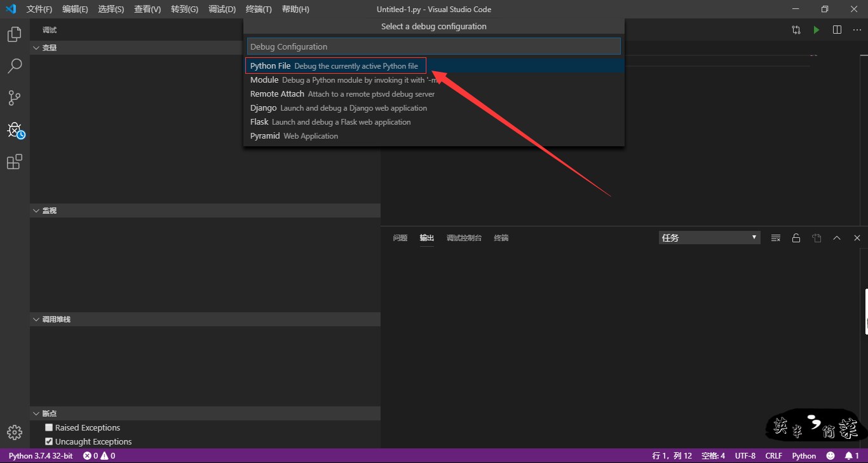Open the Debug view in activity bar

pos(15,130)
